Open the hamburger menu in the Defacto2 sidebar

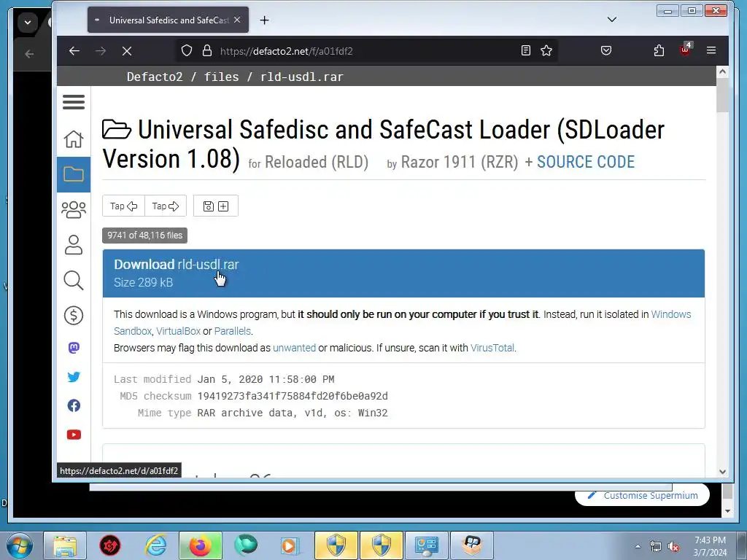(x=74, y=102)
